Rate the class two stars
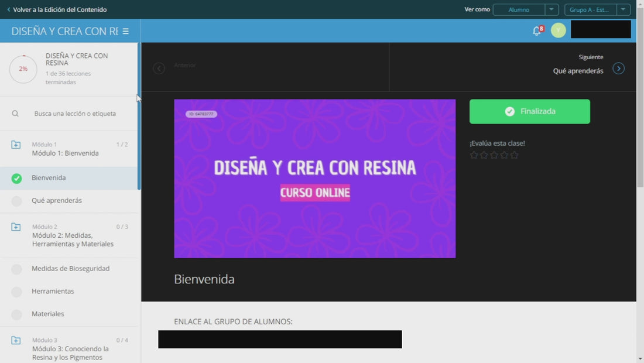The height and width of the screenshot is (363, 644). 484,155
